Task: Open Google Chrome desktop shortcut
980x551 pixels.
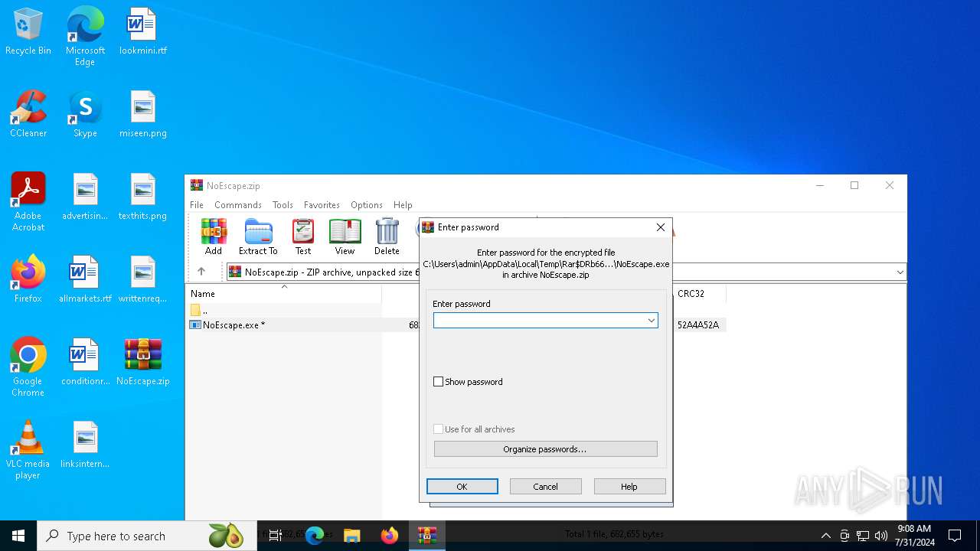Action: click(x=28, y=367)
